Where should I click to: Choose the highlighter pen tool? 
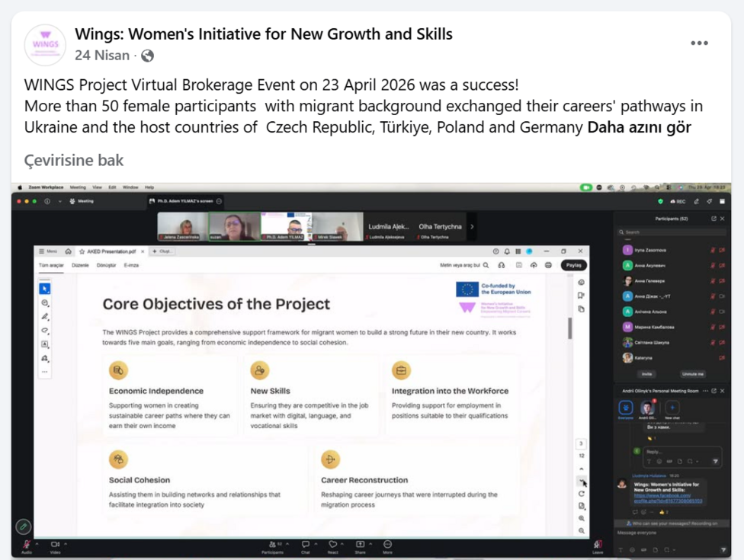click(x=45, y=316)
